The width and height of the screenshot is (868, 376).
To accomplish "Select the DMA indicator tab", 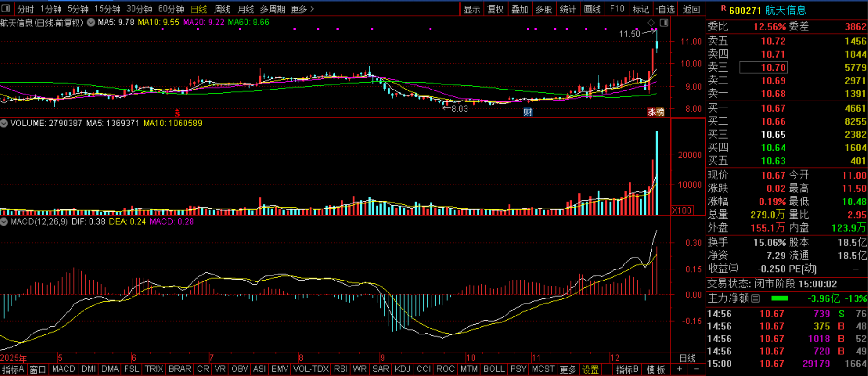I will (110, 369).
